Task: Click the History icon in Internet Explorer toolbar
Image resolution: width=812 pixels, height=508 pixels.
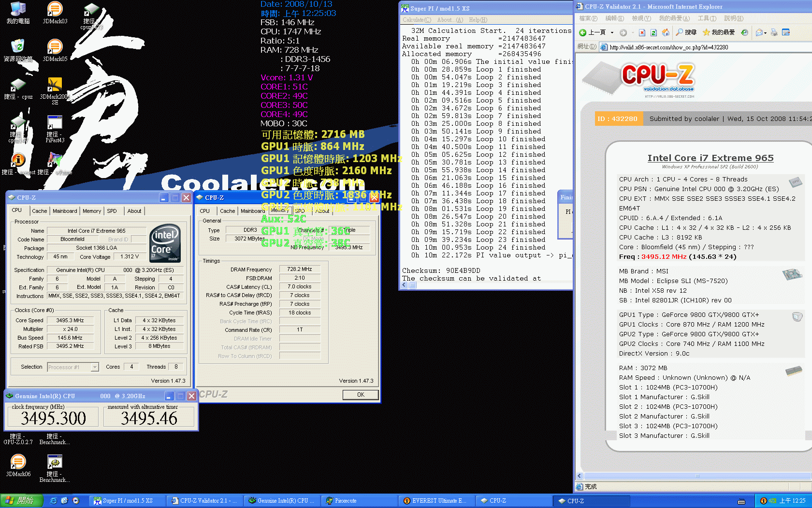Action: [x=745, y=32]
